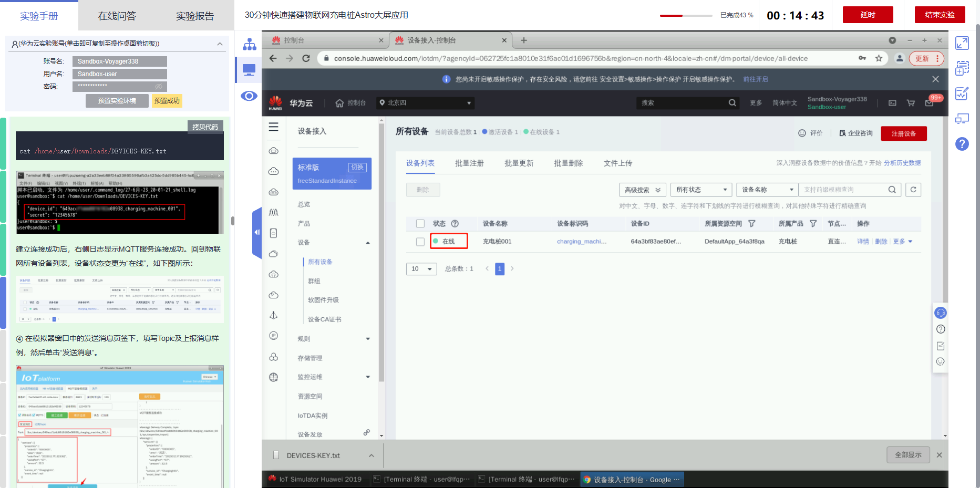
Task: Click 全部显示 in the downloads bar
Action: pyautogui.click(x=908, y=455)
